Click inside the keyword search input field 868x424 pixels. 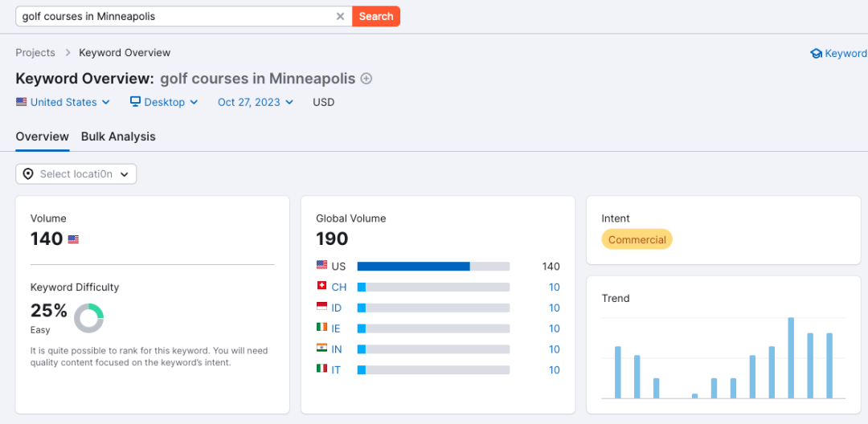coord(176,17)
